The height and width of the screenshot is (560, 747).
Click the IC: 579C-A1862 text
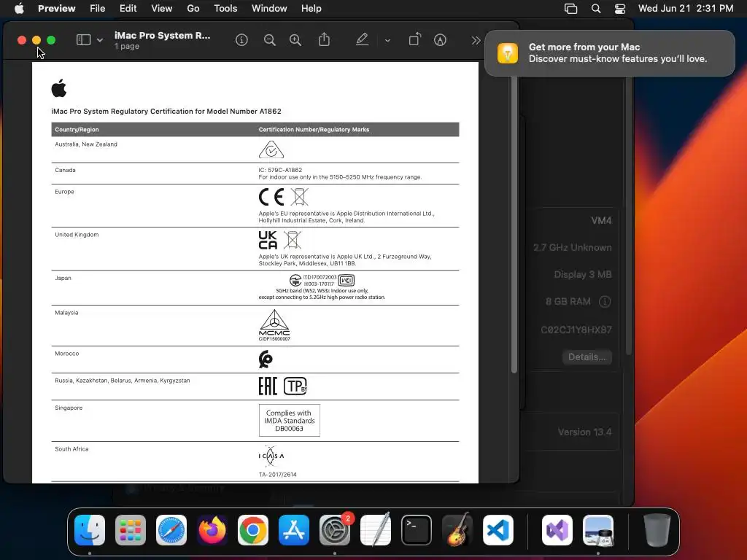point(280,170)
